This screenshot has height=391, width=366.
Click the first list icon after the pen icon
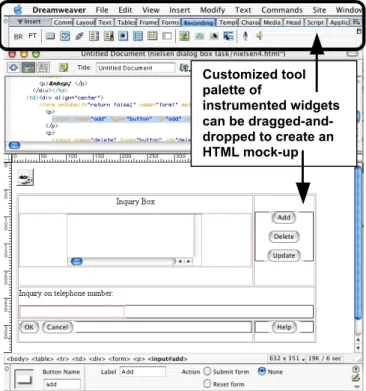coord(94,36)
